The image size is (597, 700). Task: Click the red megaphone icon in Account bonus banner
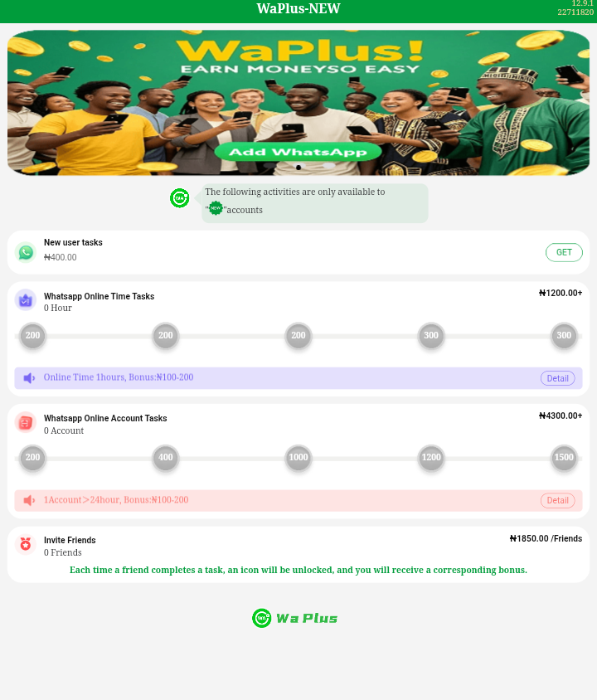click(29, 500)
